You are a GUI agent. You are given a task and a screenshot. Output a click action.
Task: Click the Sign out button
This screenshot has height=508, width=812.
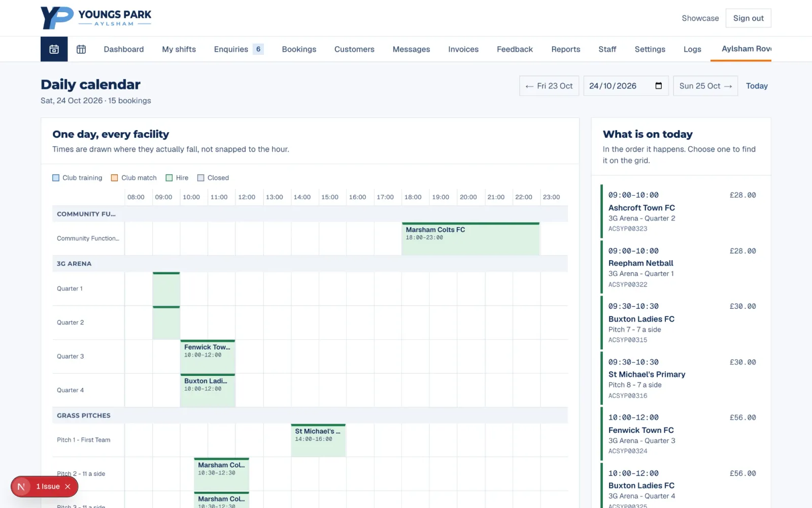(x=748, y=18)
